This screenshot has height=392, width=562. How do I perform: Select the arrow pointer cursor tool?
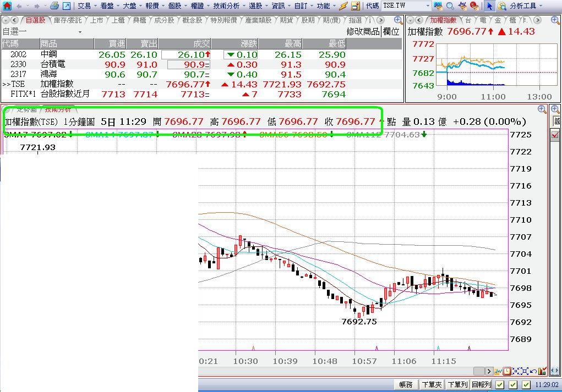pos(489,5)
